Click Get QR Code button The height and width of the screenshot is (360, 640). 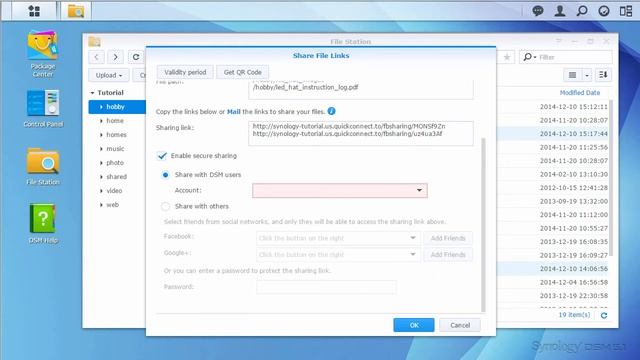click(242, 72)
